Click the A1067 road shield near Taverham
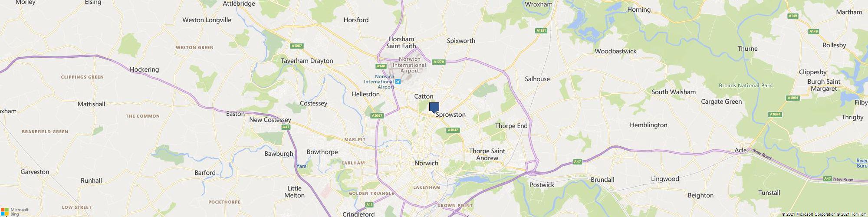The image size is (868, 217). click(x=296, y=45)
